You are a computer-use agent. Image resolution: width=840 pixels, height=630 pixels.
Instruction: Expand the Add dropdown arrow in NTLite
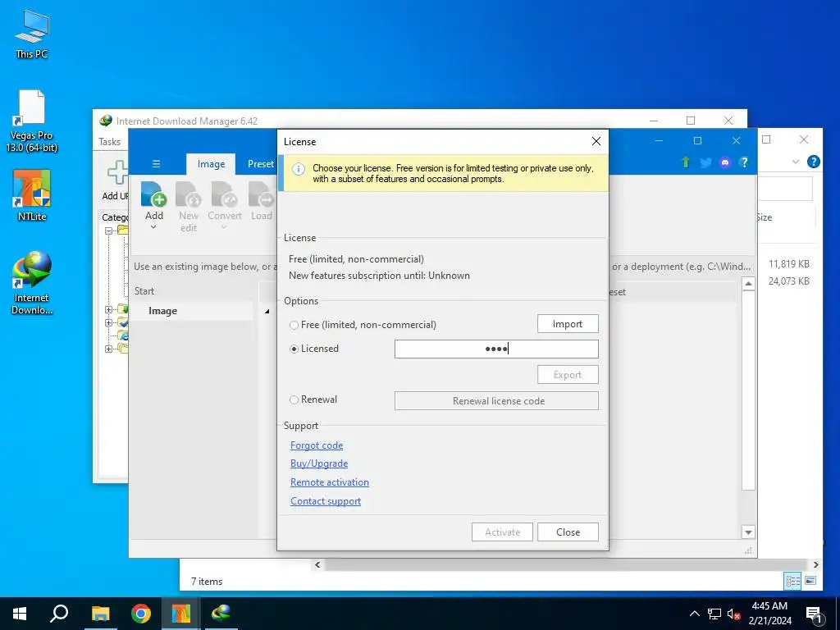[x=153, y=228]
